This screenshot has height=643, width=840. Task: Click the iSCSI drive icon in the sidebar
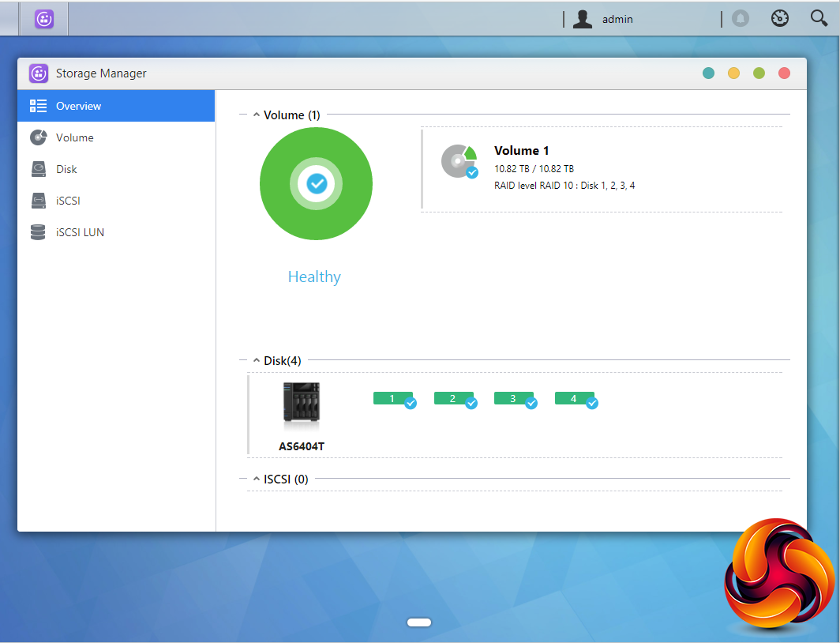38,201
